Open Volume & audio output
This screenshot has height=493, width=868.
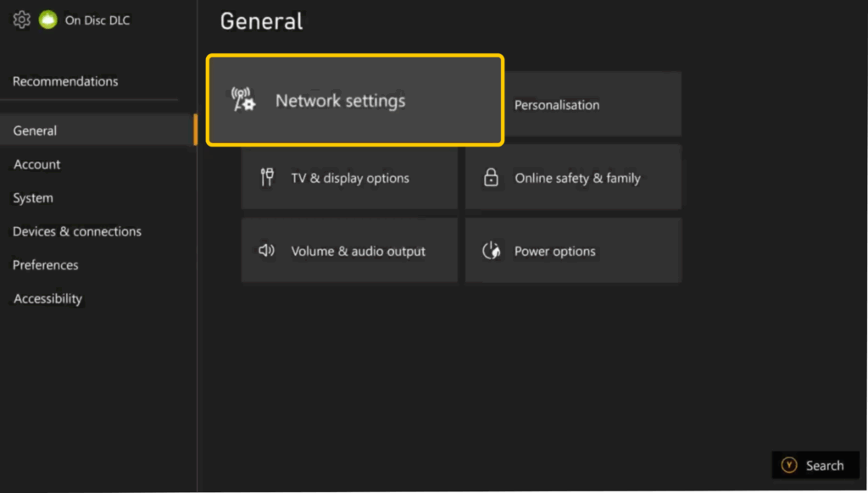pos(349,250)
